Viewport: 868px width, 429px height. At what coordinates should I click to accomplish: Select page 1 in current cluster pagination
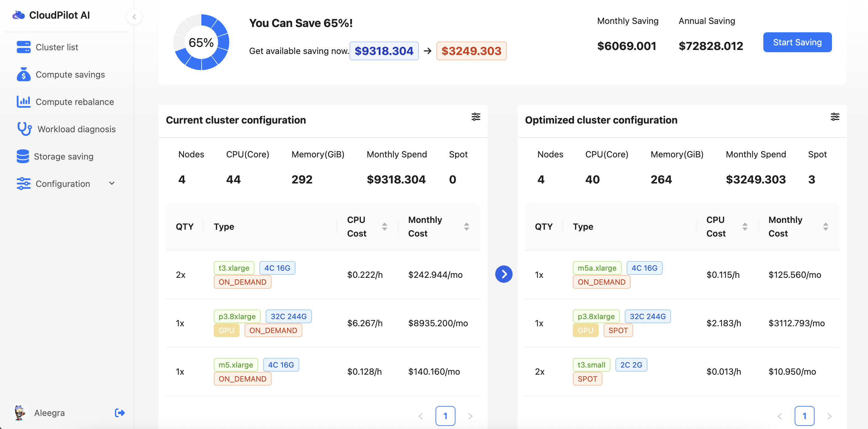pyautogui.click(x=445, y=416)
